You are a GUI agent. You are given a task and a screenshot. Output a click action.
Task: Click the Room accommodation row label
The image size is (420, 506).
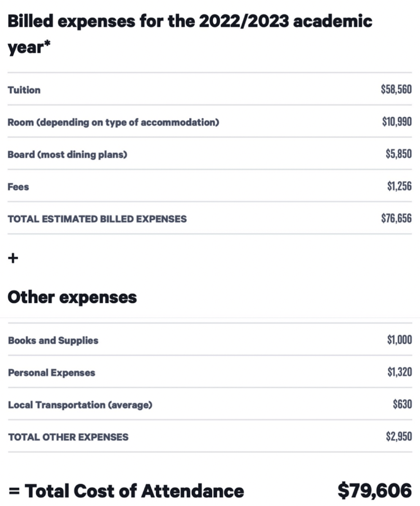(x=113, y=122)
